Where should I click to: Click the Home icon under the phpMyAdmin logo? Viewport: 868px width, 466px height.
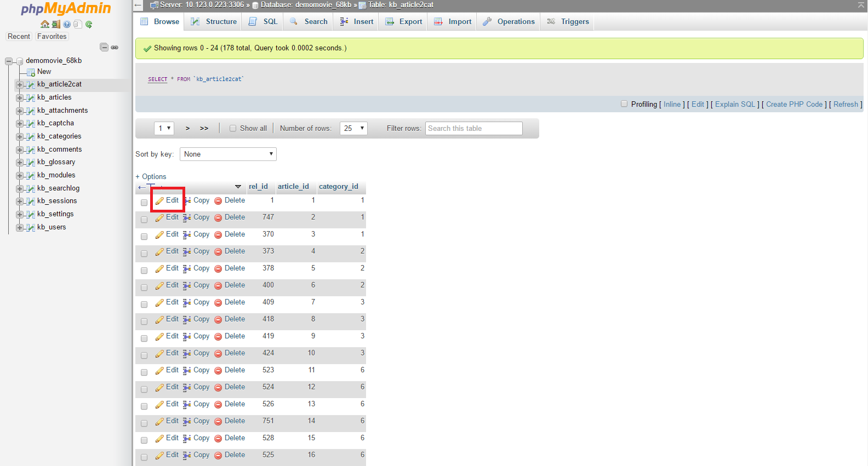(45, 24)
